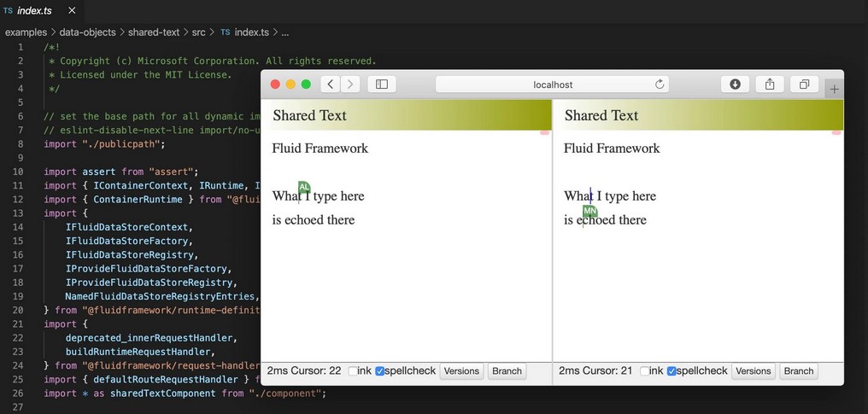Open Versions in left pane
This screenshot has height=414, width=868.
pos(461,370)
